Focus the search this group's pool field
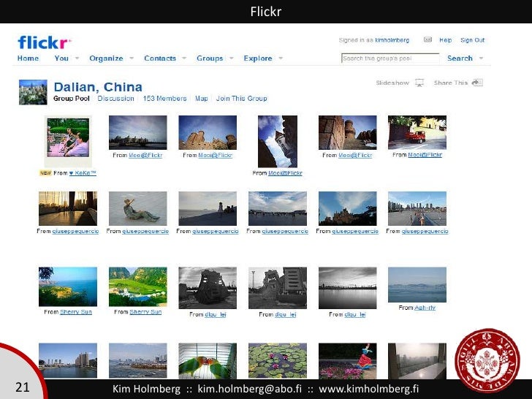The width and height of the screenshot is (532, 399). (x=390, y=58)
